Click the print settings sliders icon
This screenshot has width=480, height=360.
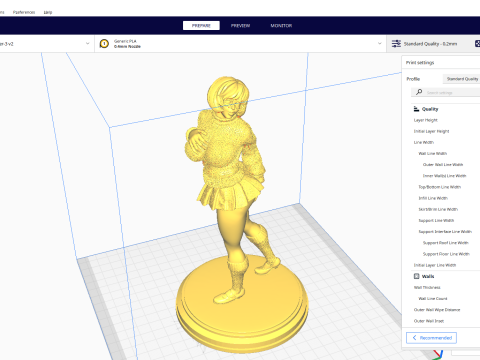pos(396,44)
